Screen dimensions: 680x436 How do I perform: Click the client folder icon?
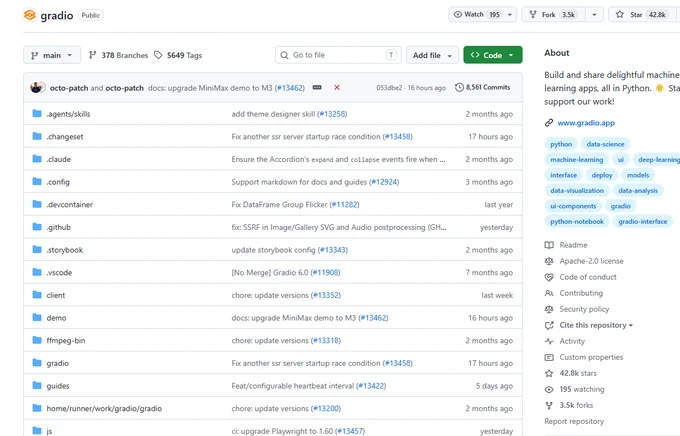click(37, 295)
